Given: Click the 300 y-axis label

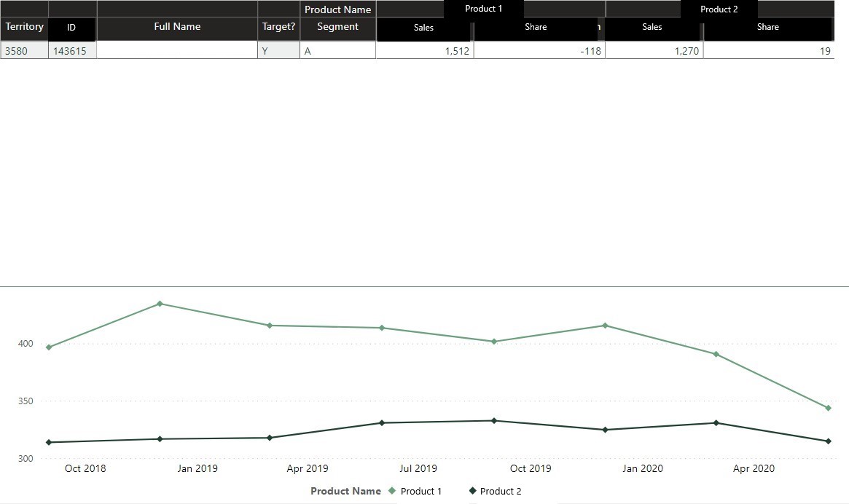Looking at the screenshot, I should pyautogui.click(x=26, y=459).
